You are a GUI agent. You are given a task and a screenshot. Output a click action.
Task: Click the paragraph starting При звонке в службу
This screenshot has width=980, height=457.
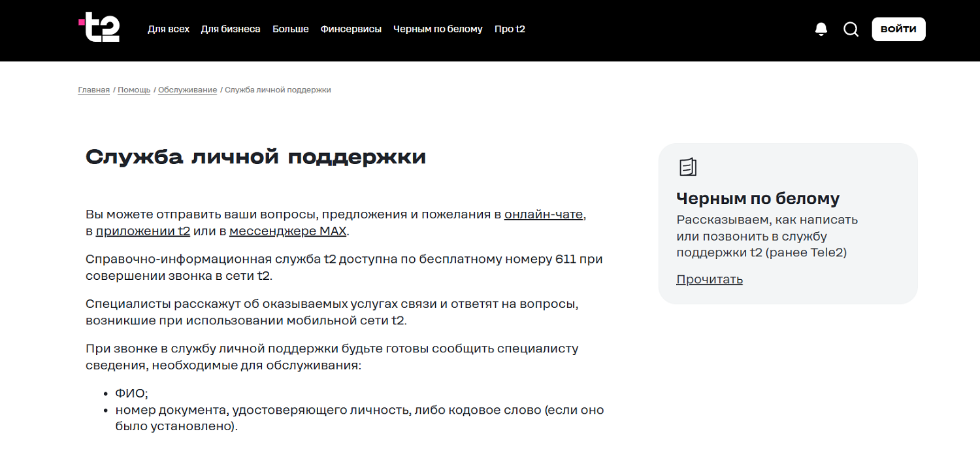(x=332, y=357)
